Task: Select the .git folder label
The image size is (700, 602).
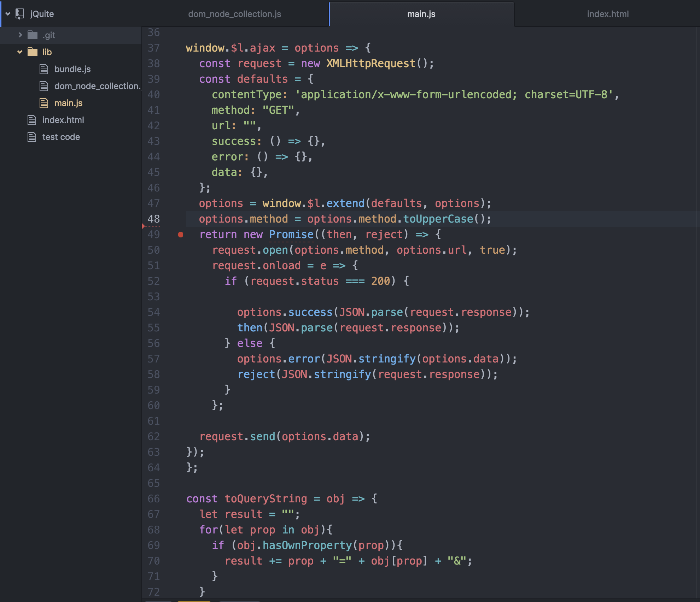Action: click(x=49, y=35)
